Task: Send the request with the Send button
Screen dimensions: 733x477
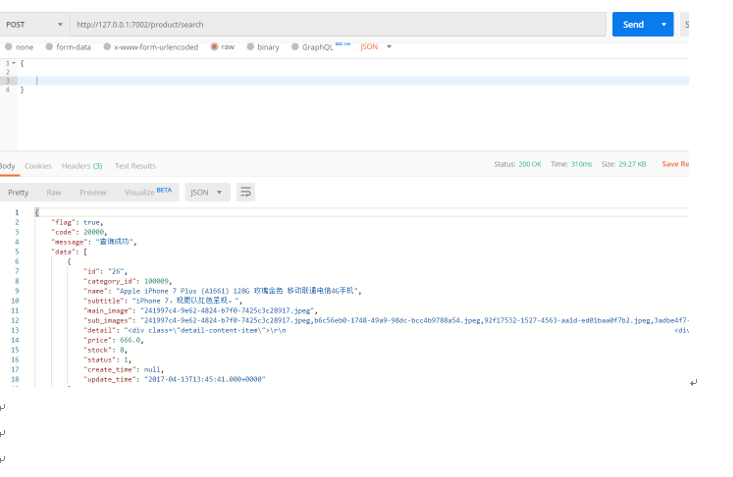Action: (633, 24)
